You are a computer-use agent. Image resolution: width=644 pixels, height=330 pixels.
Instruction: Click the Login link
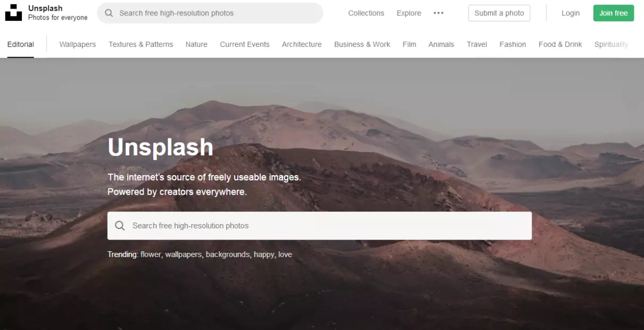[571, 13]
